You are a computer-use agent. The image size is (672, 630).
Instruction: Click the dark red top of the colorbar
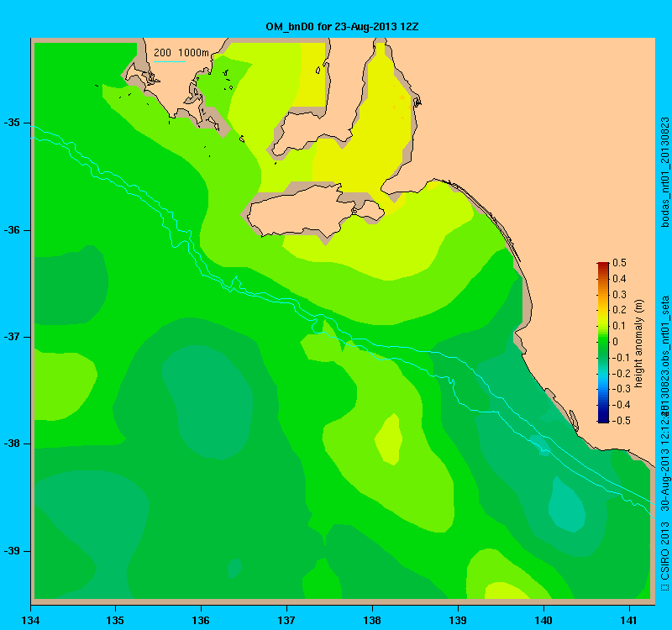(602, 265)
